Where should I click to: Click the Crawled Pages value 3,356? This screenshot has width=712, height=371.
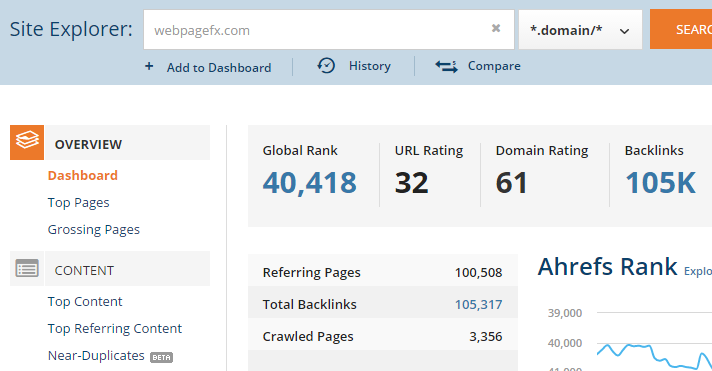tap(486, 336)
